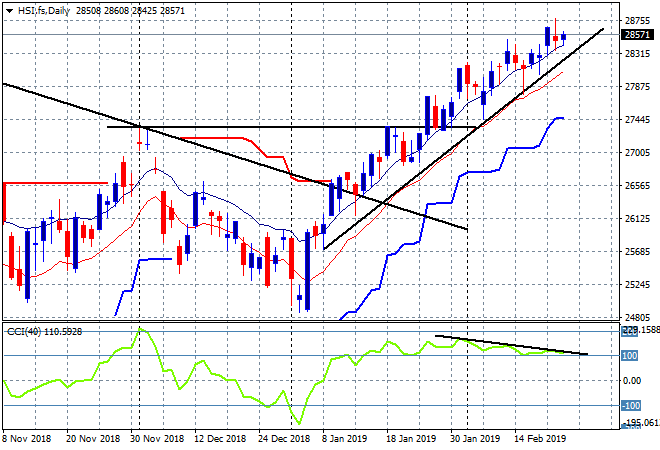Click the CCI 100 level label

point(629,356)
